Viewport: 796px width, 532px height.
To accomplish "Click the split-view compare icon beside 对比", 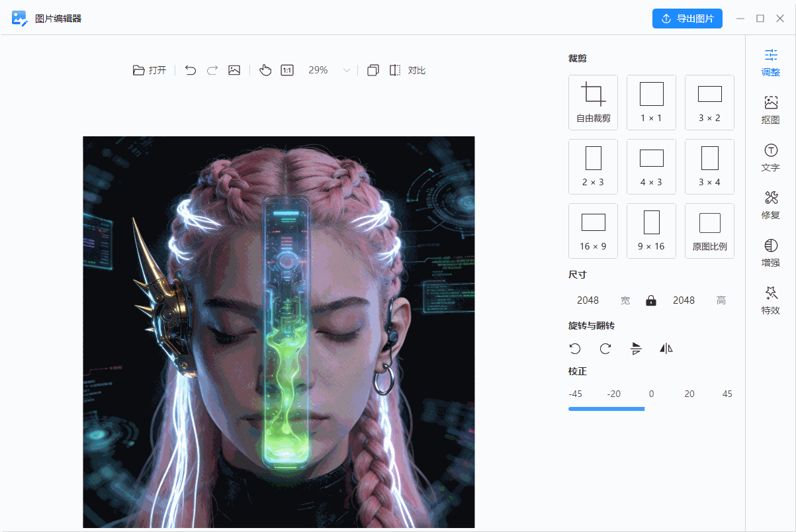I will [x=395, y=69].
